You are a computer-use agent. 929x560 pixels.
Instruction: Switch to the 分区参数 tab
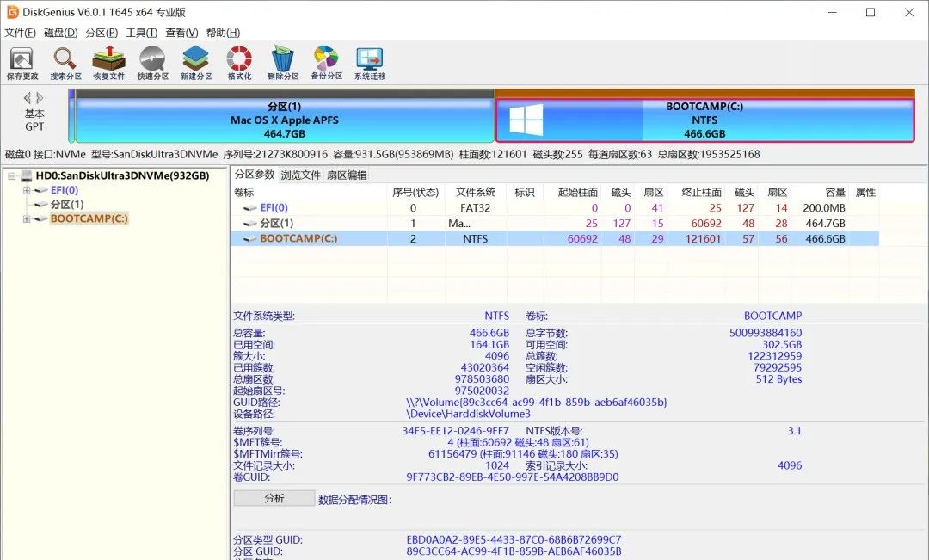[x=254, y=175]
